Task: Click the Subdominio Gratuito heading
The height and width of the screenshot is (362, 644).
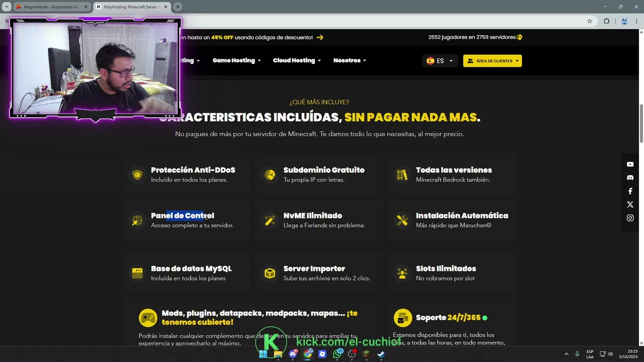Action: (324, 170)
